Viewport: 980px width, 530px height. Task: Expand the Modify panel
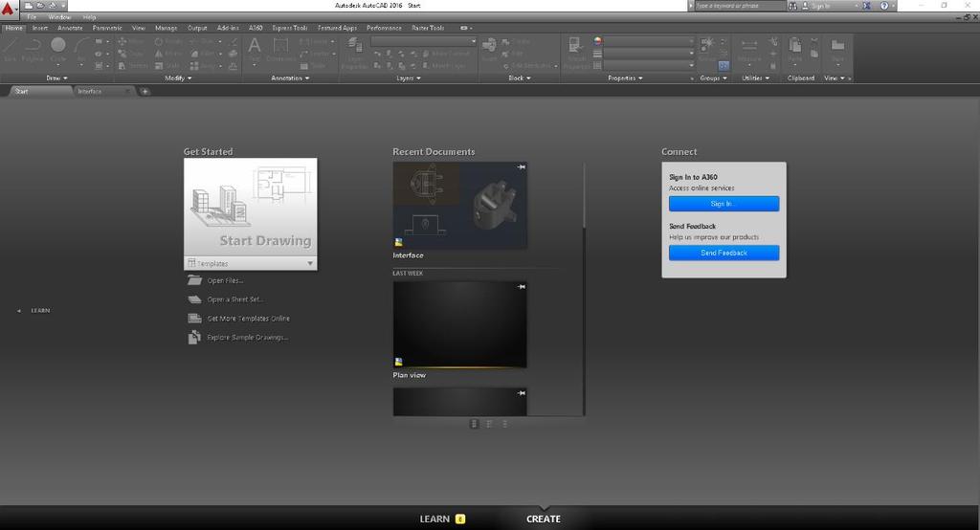click(178, 78)
